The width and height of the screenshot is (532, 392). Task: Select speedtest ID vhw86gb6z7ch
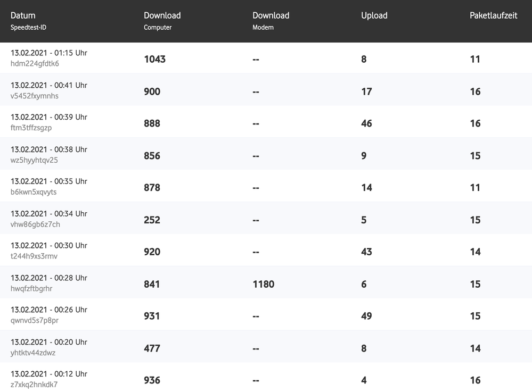35,224
